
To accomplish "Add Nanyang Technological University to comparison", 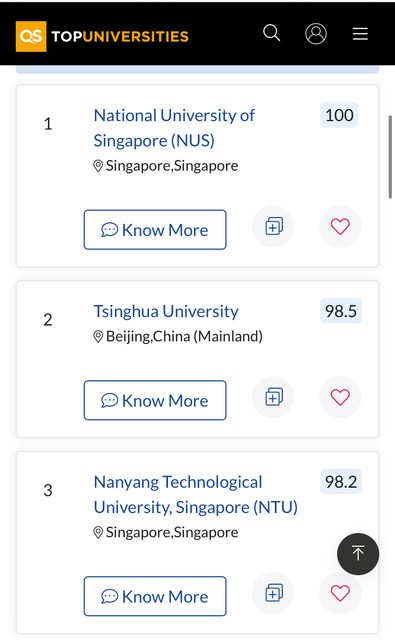I will pyautogui.click(x=273, y=593).
